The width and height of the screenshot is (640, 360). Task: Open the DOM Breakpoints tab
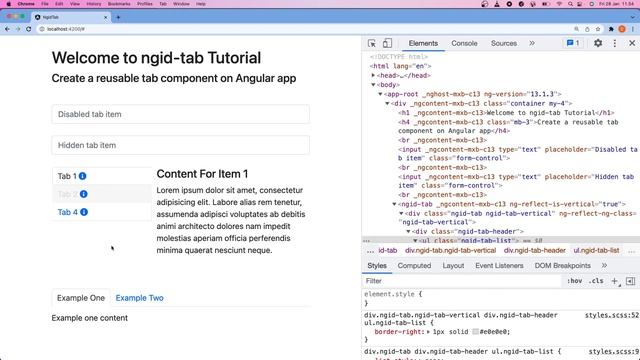(x=562, y=266)
